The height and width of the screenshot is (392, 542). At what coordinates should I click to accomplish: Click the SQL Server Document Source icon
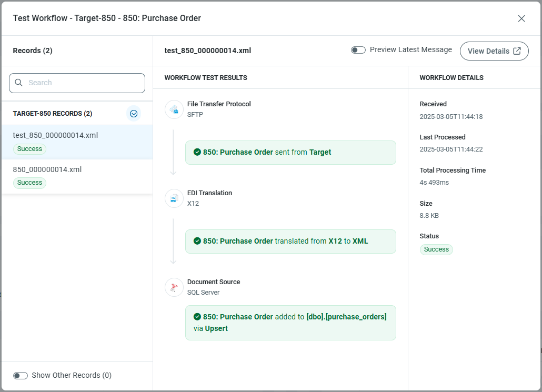(x=174, y=287)
